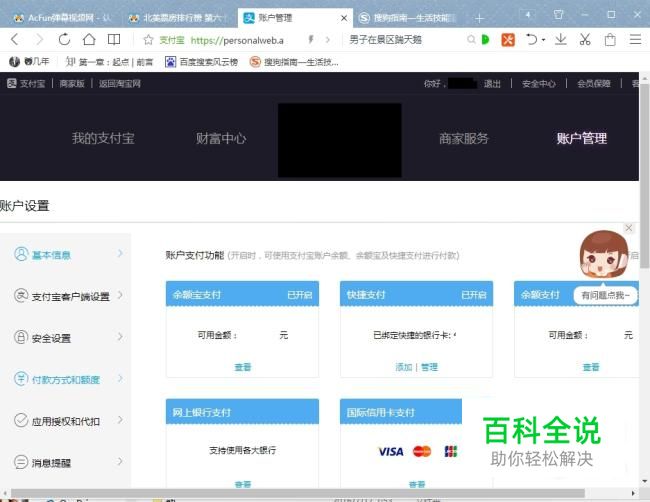Open the first bookmark with globe icon

coord(29,62)
